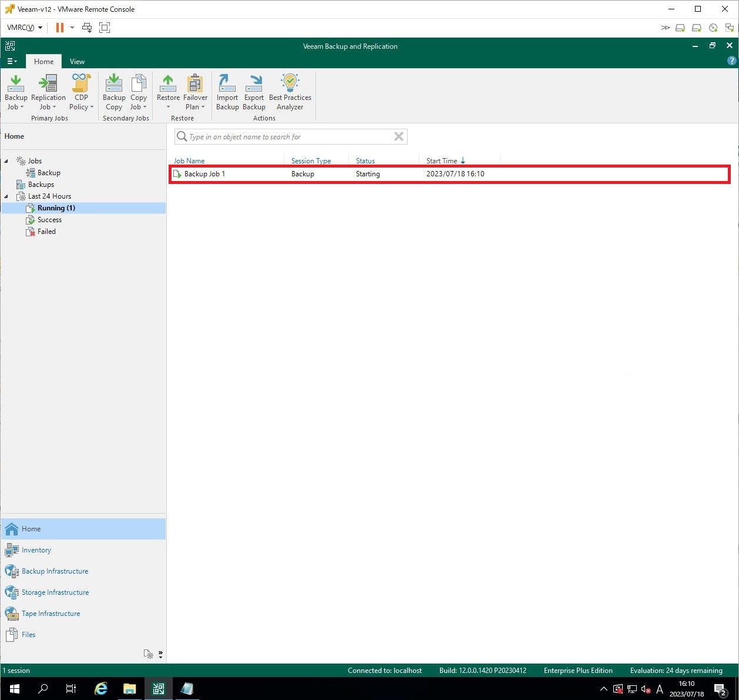Open Task View on the taskbar
The width and height of the screenshot is (739, 700).
(71, 689)
